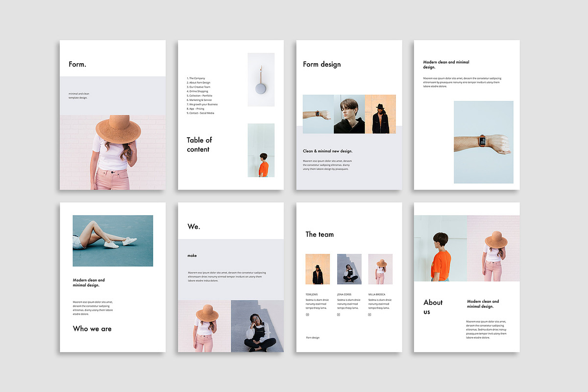Screen dimensions: 588x392
Task: Click '1. The Company' contents entry
Action: tap(196, 78)
